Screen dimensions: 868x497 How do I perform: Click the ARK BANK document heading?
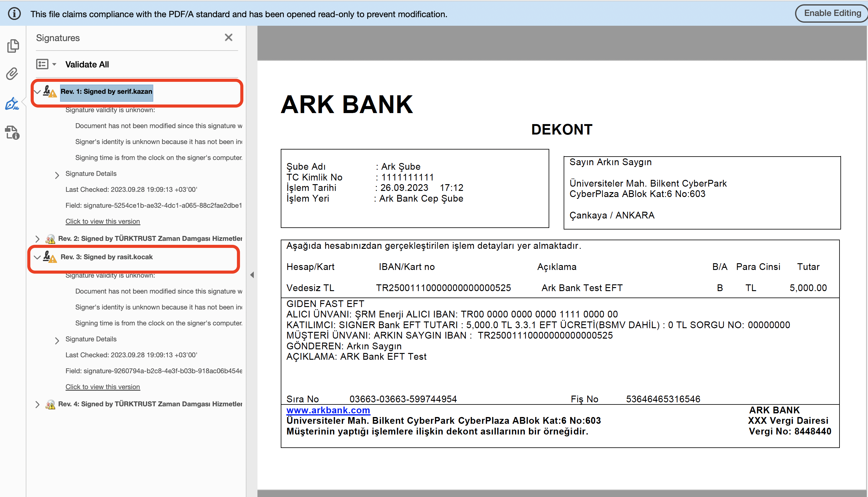pos(347,104)
